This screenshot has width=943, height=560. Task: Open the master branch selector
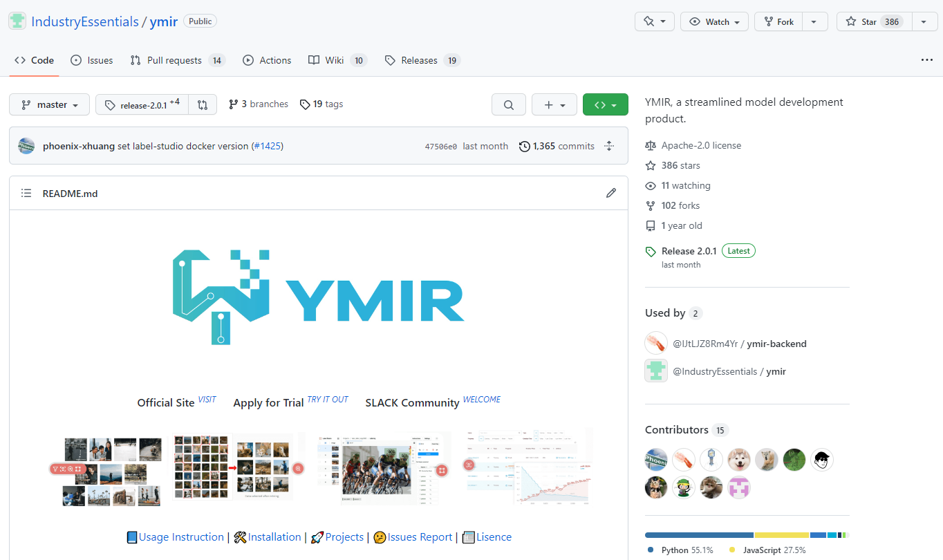tap(49, 105)
